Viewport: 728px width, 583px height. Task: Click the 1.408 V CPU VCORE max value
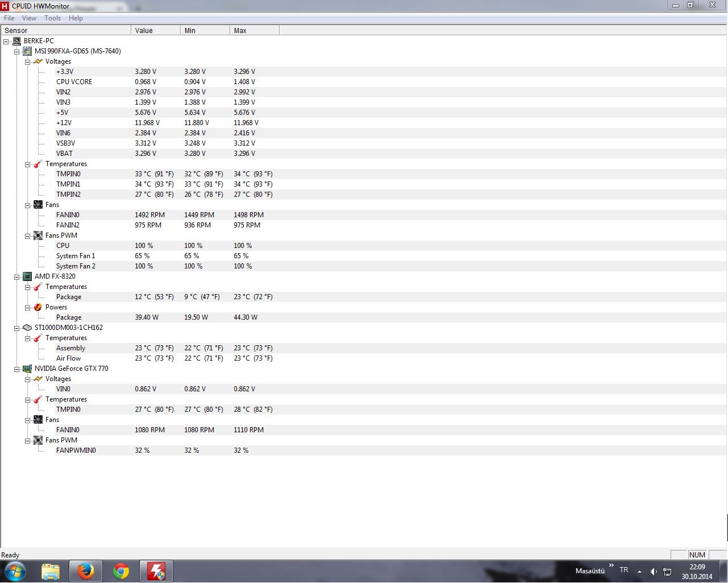click(x=244, y=82)
